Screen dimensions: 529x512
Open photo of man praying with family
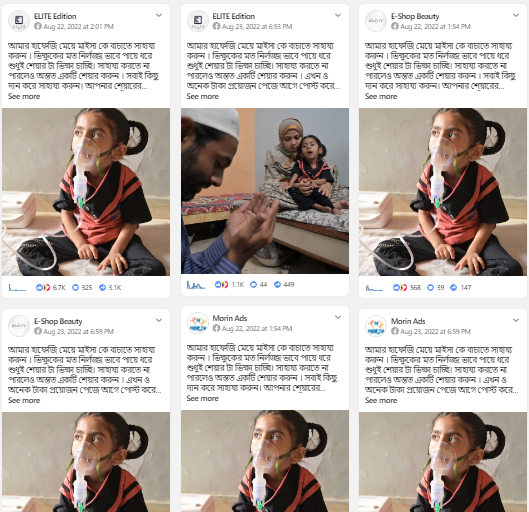click(265, 191)
